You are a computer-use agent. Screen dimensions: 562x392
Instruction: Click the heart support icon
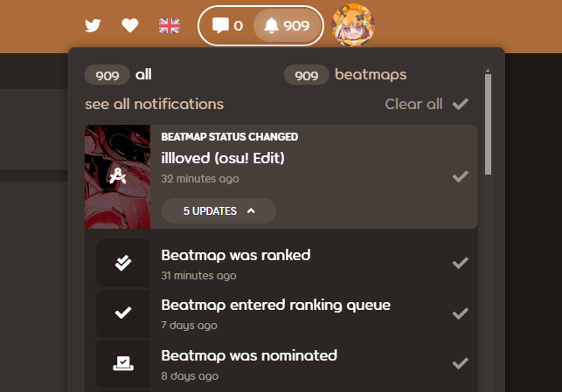click(x=129, y=25)
